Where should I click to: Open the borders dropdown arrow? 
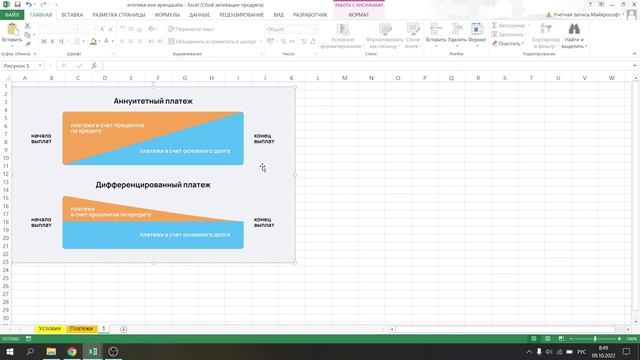pos(84,41)
